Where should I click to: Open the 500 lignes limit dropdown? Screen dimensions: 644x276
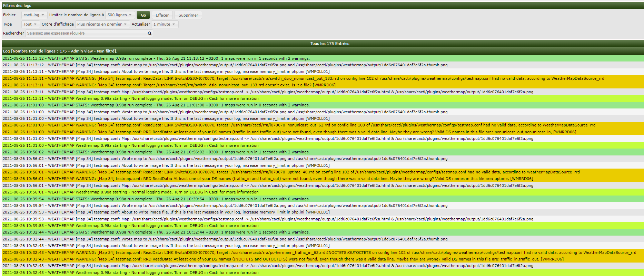tap(120, 15)
